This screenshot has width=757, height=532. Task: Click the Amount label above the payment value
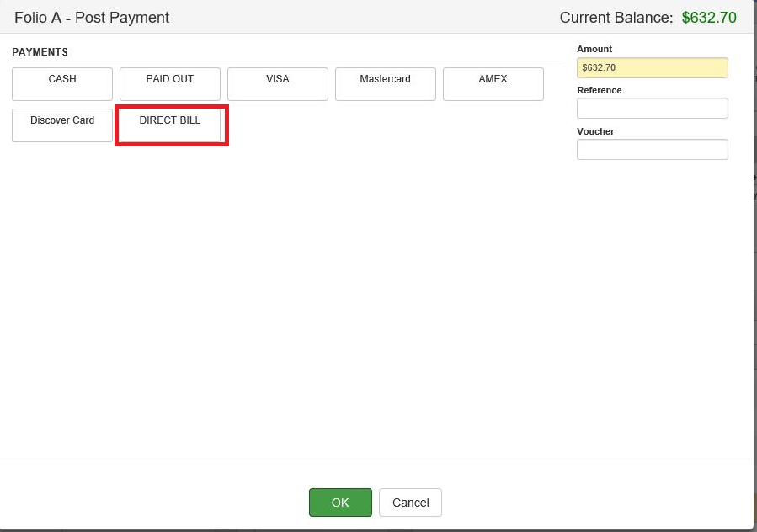pos(594,49)
